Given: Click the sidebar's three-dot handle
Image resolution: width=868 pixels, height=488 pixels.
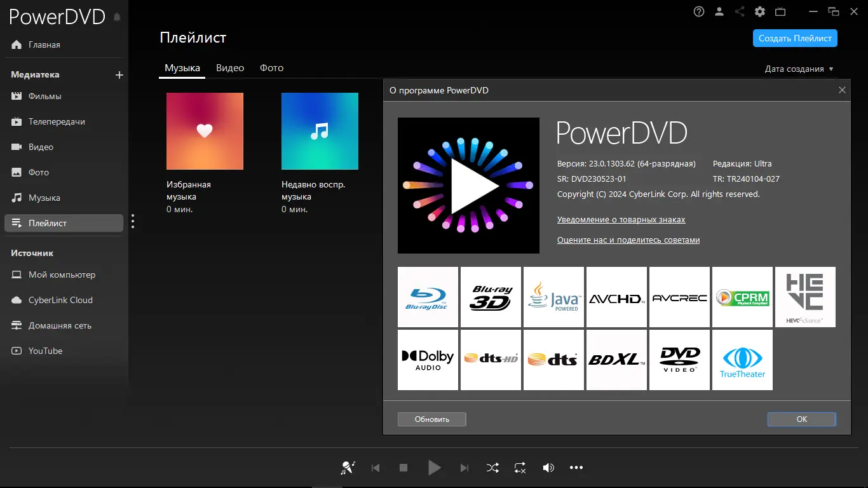Looking at the screenshot, I should pyautogui.click(x=133, y=221).
